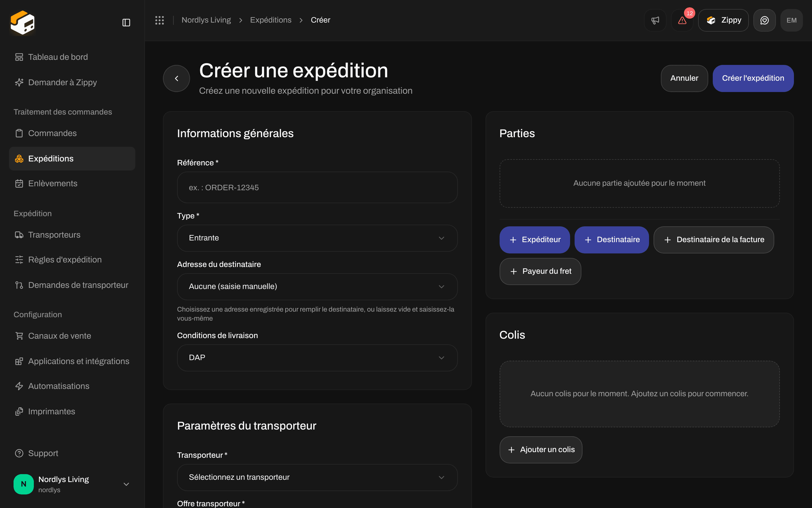Open Conditions de livraison dropdown showing DAP
Screen dimensions: 812x508
tap(317, 358)
